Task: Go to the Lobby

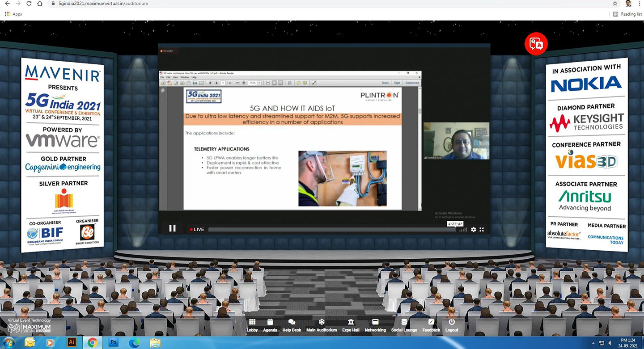Action: coord(252,325)
